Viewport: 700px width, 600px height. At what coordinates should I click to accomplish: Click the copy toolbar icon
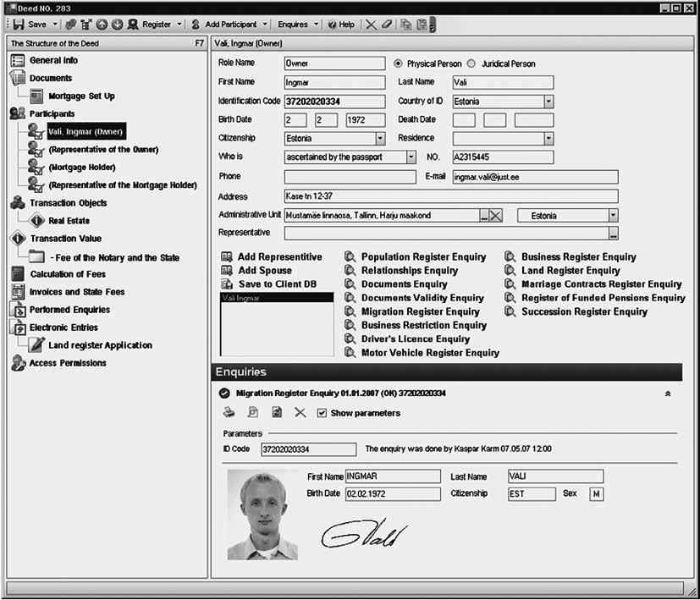pyautogui.click(x=405, y=24)
